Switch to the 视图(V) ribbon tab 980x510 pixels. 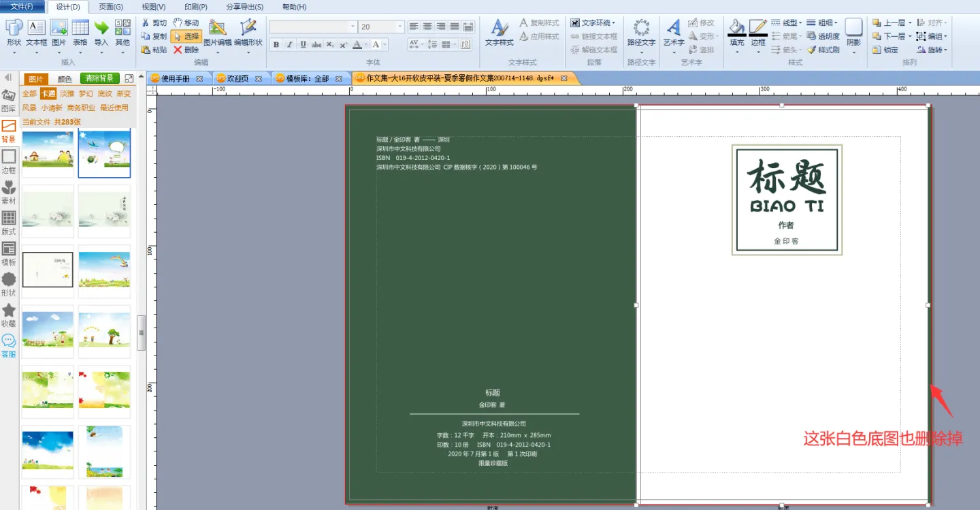tap(154, 7)
